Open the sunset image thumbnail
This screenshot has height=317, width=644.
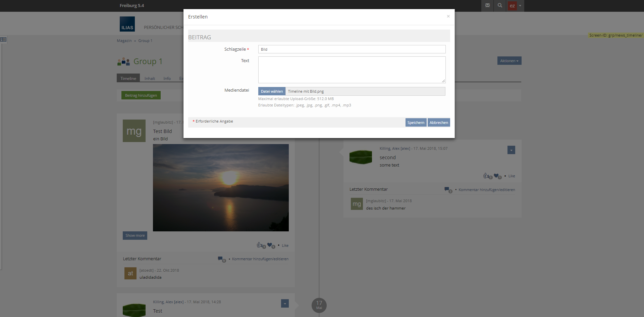[x=221, y=188]
